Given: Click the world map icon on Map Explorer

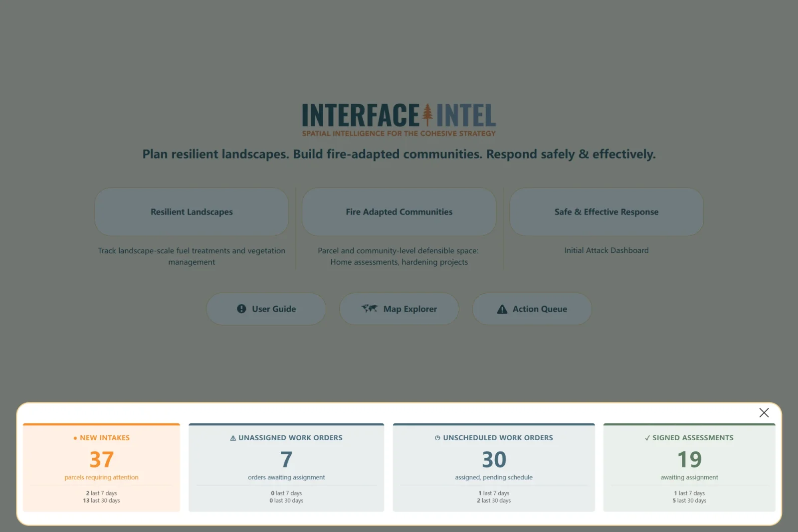Looking at the screenshot, I should click(370, 309).
